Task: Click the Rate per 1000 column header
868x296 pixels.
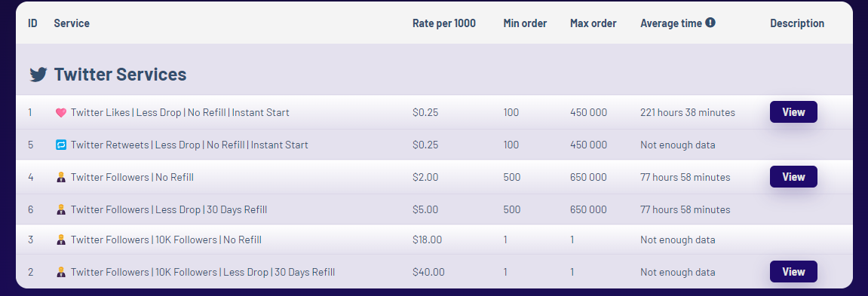Action: pos(444,23)
